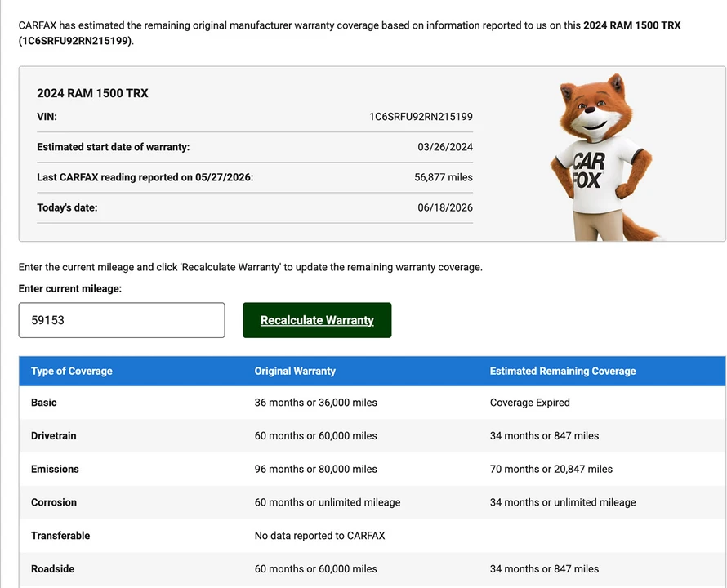Click the Estimated Remaining Coverage column header
727x588 pixels.
click(563, 371)
